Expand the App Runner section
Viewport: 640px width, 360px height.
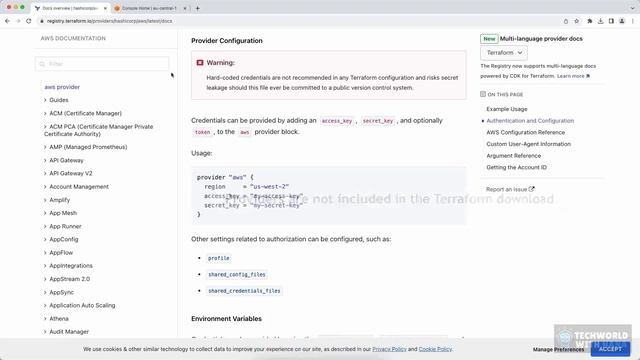click(x=62, y=226)
